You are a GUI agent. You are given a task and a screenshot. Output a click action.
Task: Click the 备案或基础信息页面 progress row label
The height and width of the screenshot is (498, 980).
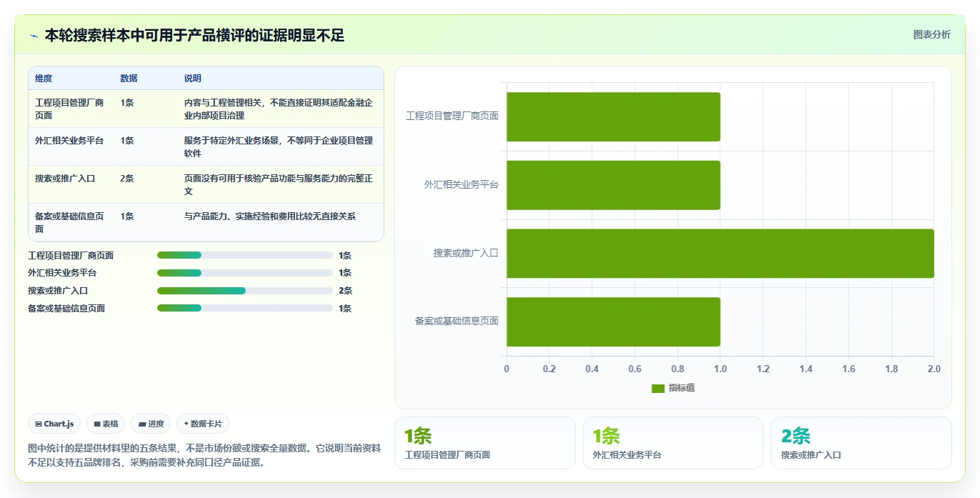coord(66,309)
